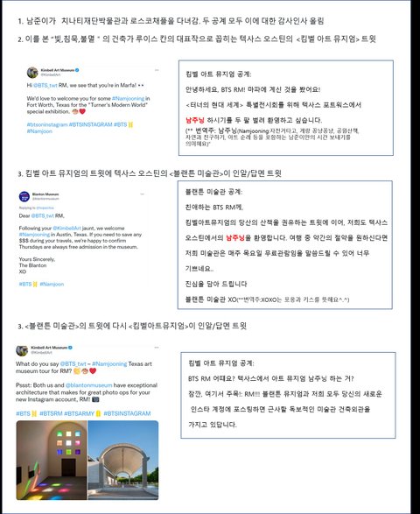420x514 pixels.
Task: Click #BTSINSTAGRAM hashtag in the third tweet
Action: click(127, 413)
